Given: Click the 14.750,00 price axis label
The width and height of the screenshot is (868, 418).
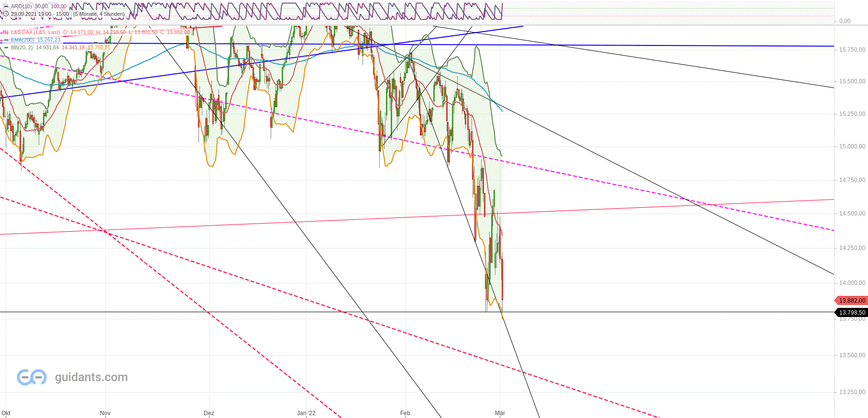Looking at the screenshot, I should click(852, 180).
